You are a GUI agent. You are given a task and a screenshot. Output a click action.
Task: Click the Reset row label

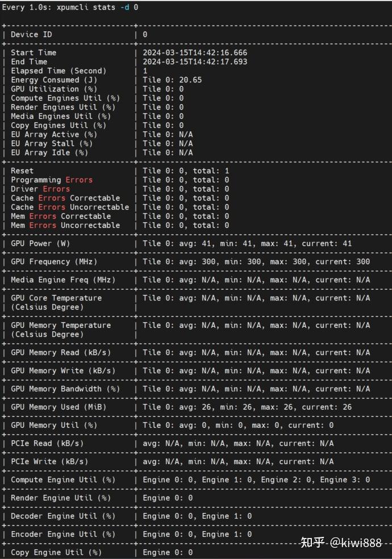tap(22, 171)
